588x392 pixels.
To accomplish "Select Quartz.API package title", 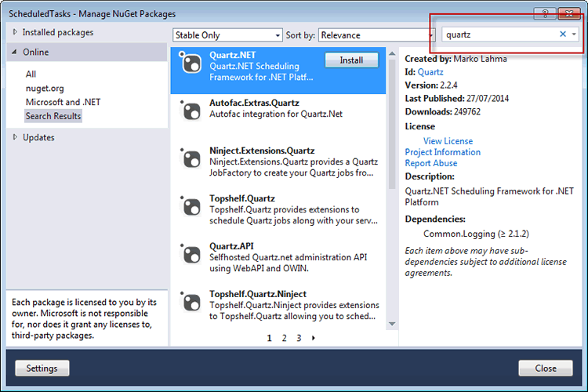I will [x=231, y=246].
